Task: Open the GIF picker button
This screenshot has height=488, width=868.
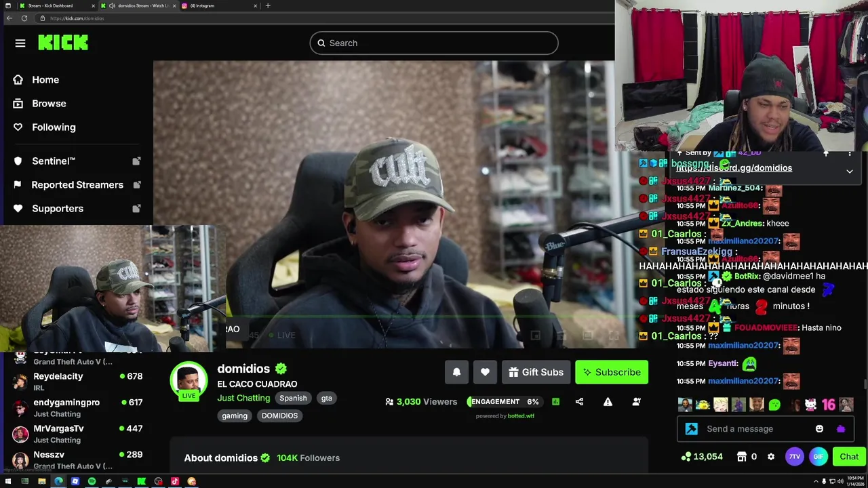Action: point(818,457)
